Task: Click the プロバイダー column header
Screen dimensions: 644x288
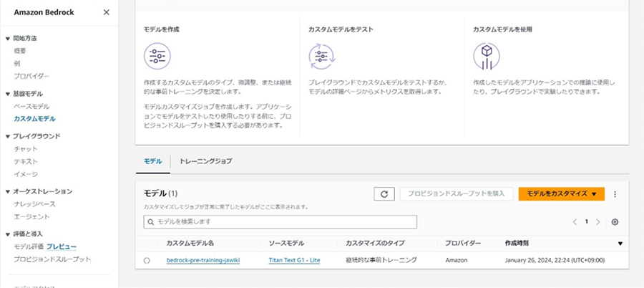Action: (x=463, y=243)
